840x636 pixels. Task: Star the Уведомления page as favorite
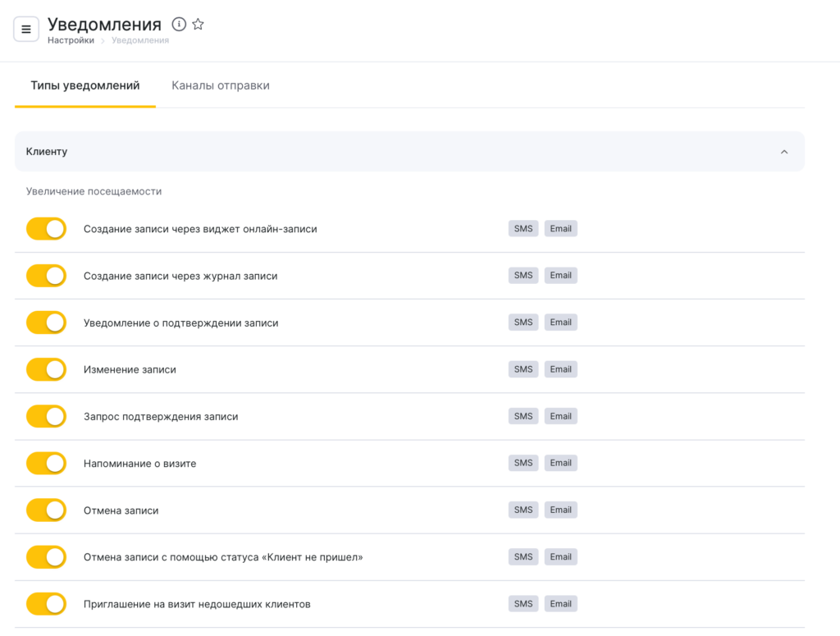click(x=198, y=25)
